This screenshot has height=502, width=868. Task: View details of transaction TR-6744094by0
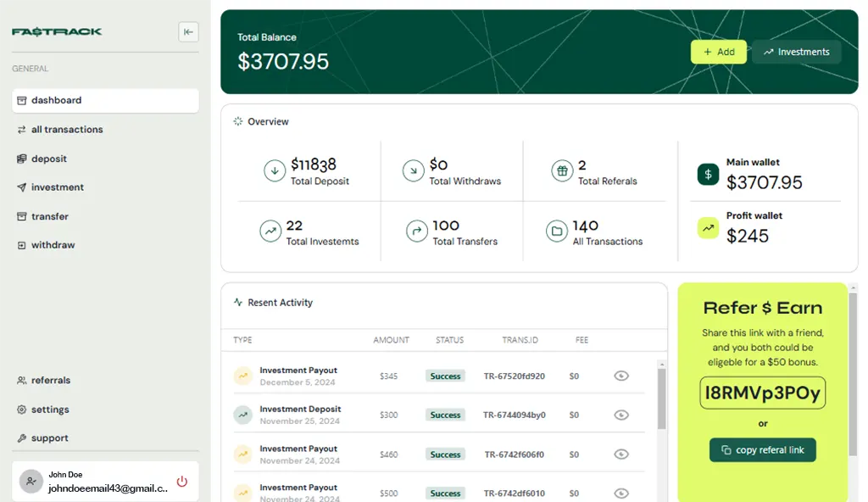tap(621, 415)
